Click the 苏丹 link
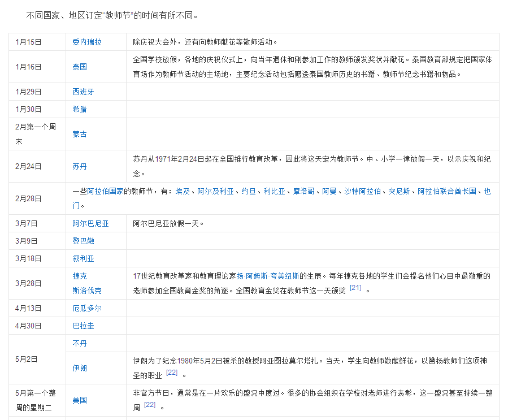The height and width of the screenshot is (420, 508). [79, 166]
